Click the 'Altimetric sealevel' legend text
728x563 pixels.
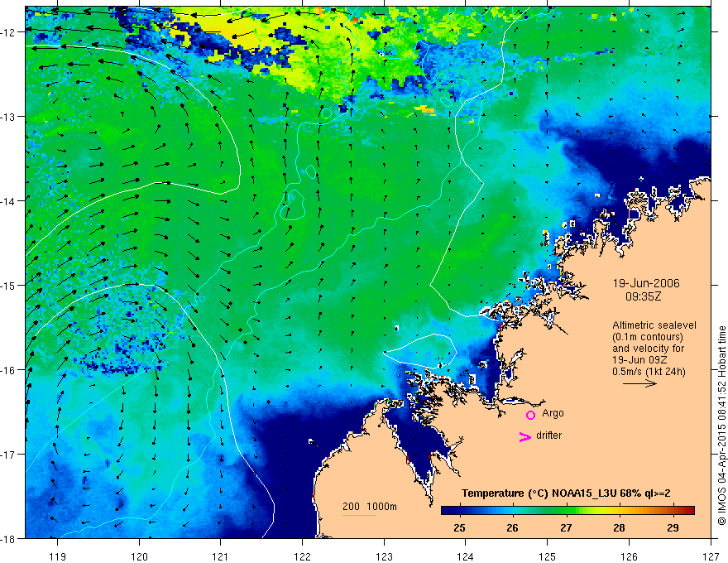(654, 325)
